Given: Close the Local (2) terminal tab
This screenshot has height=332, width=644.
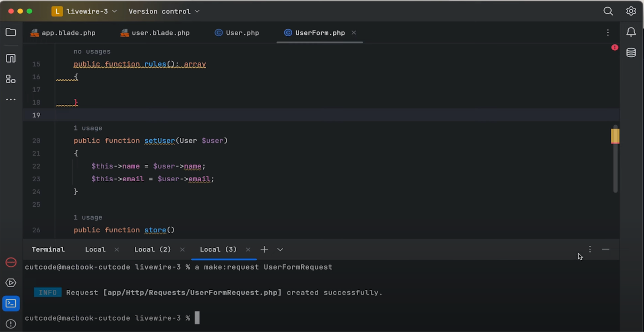Looking at the screenshot, I should coord(182,249).
